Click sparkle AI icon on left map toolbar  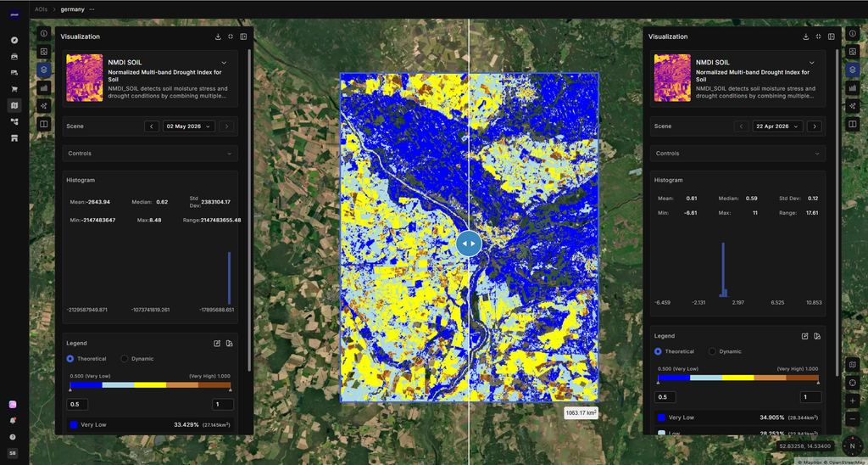pos(44,106)
